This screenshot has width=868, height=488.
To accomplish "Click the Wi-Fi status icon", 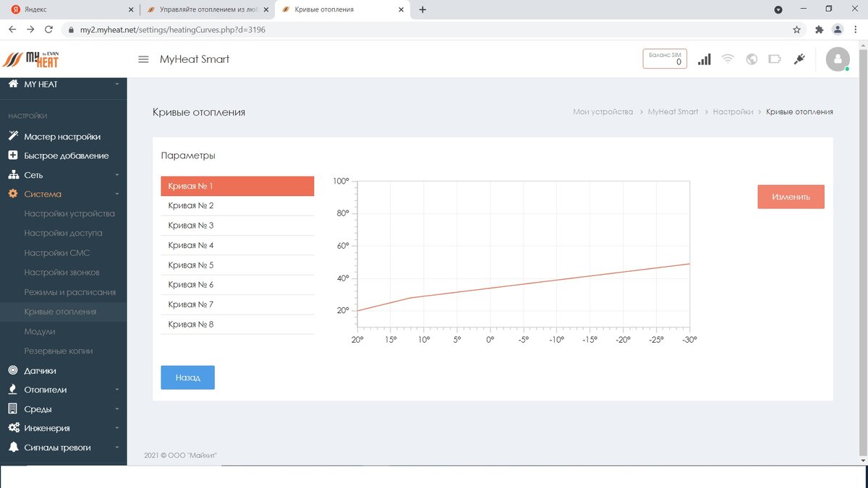I will [x=728, y=59].
